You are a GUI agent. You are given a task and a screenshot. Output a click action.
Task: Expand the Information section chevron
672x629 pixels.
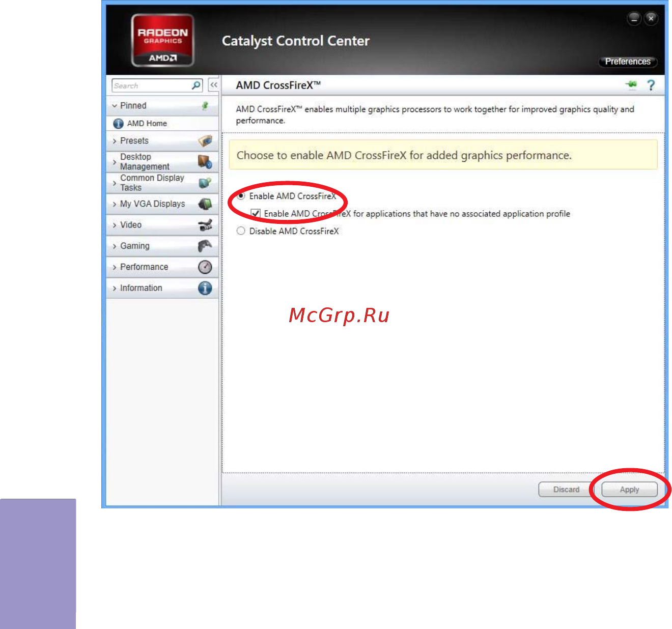[x=115, y=288]
